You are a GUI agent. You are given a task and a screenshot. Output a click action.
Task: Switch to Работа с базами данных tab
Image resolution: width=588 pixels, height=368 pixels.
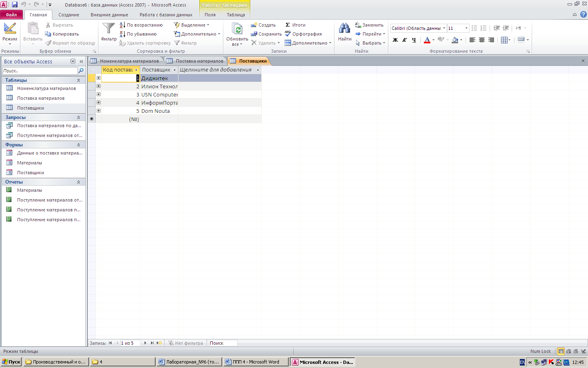click(166, 15)
